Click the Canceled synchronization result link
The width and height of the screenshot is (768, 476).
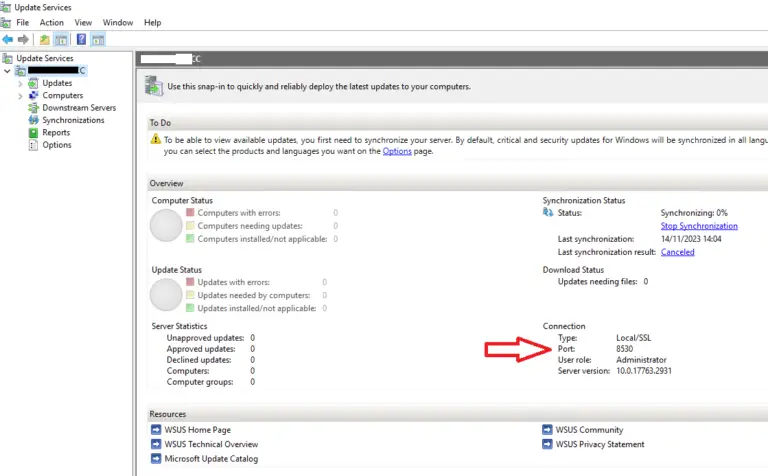click(677, 252)
